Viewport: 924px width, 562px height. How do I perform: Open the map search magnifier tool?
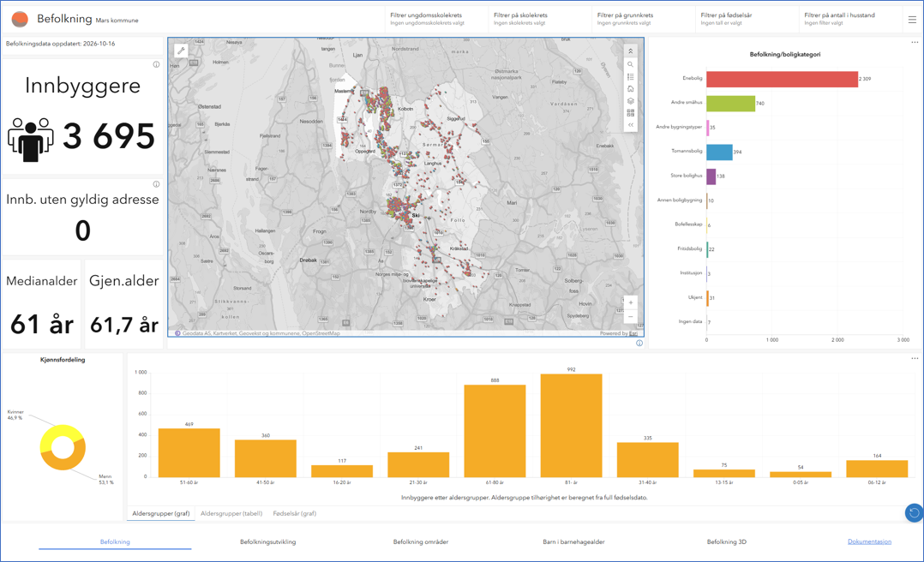tap(631, 64)
